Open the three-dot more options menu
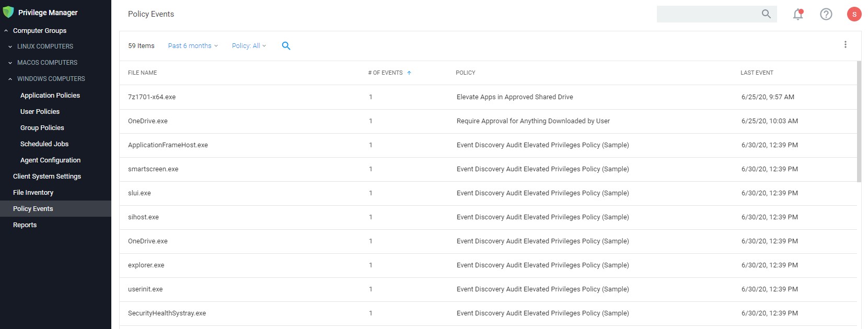The height and width of the screenshot is (329, 868). [846, 44]
